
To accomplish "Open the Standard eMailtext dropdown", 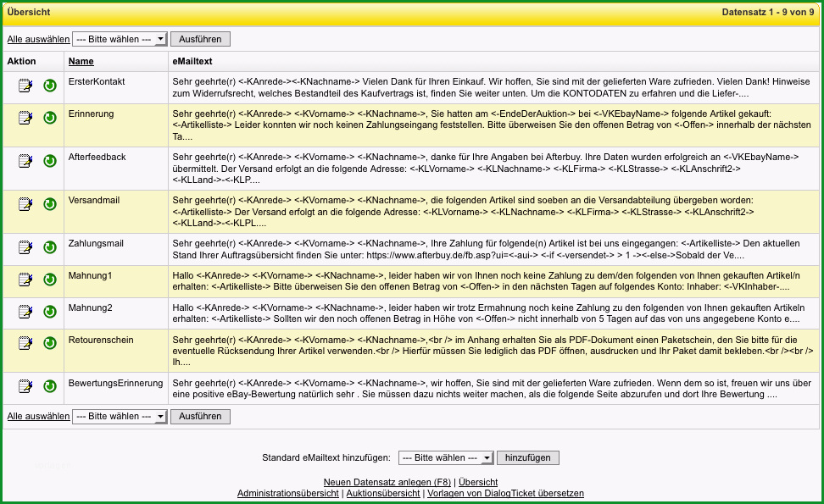I will coord(446,457).
